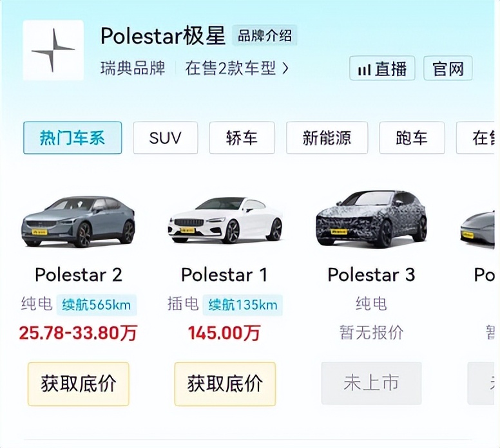This screenshot has width=500, height=448.
Task: Click the 25.78-33.80万 price text
Action: coord(78,333)
